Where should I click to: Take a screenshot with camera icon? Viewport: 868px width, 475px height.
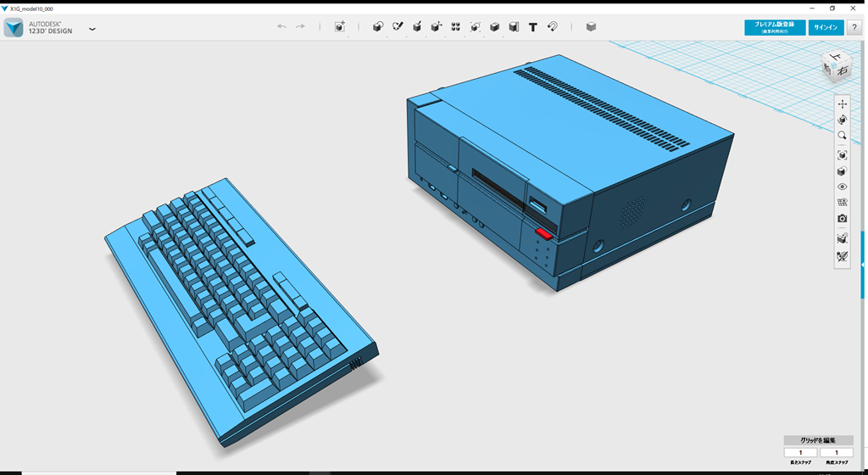point(842,219)
